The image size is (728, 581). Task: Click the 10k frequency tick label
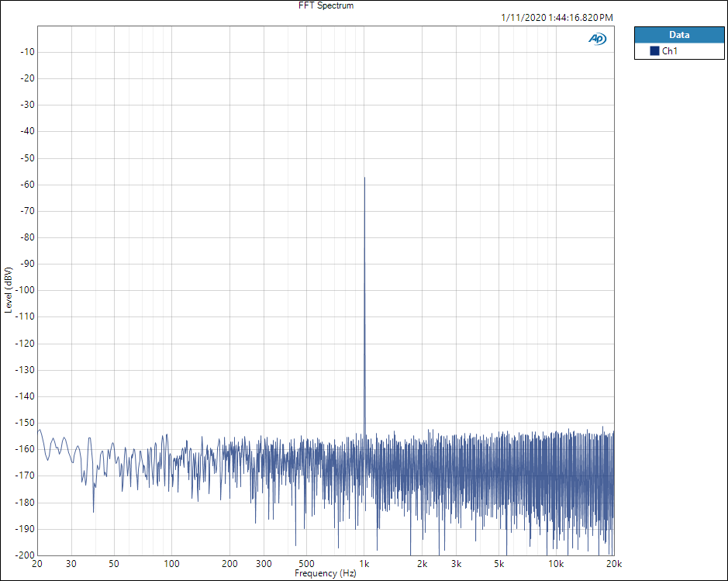(x=556, y=564)
